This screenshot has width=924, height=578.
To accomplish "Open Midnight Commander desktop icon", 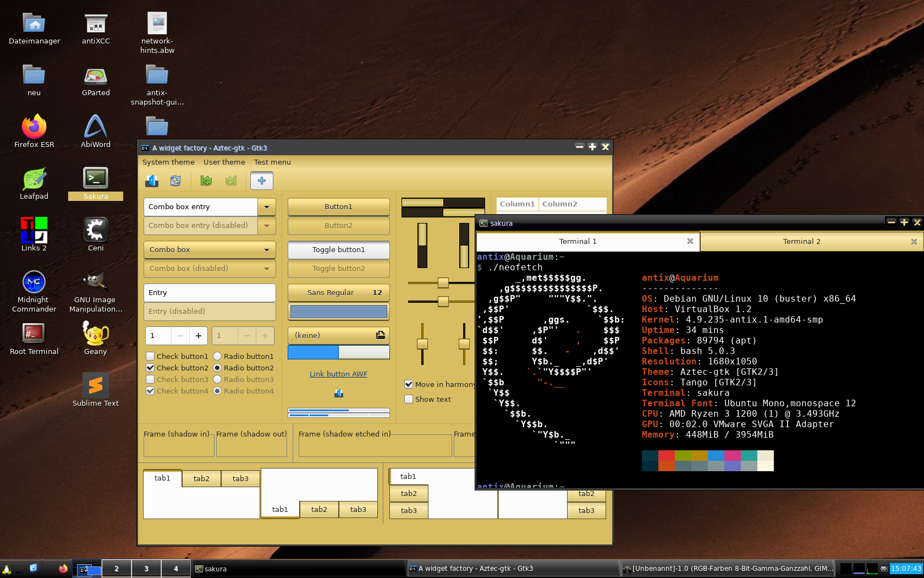I will pyautogui.click(x=34, y=282).
